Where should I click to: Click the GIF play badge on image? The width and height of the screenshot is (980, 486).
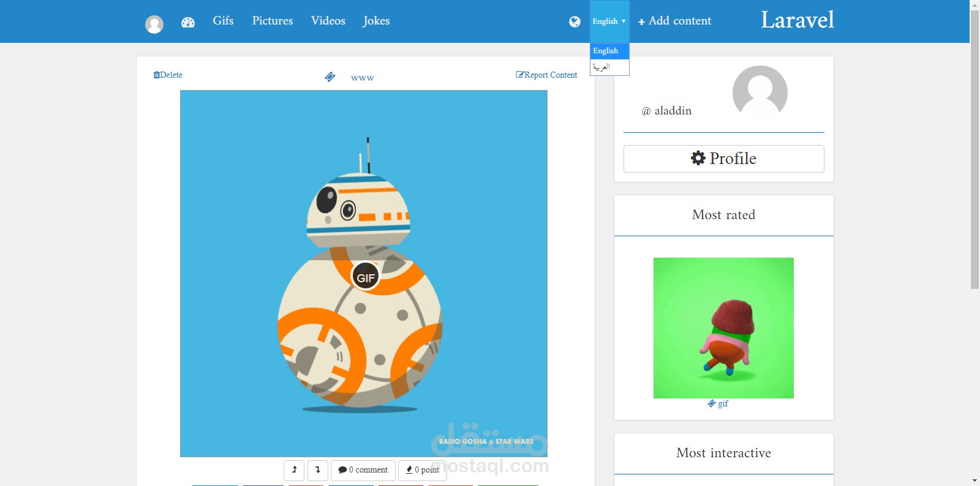[x=366, y=277]
